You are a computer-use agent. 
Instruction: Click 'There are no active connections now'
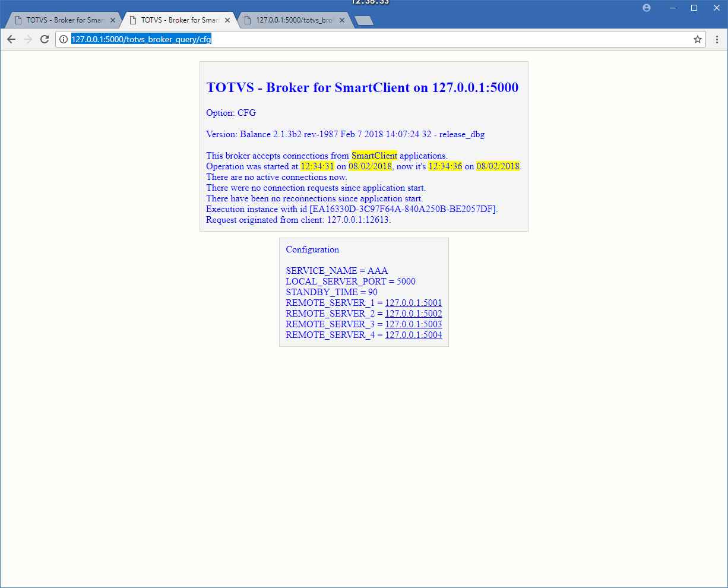pyautogui.click(x=277, y=177)
